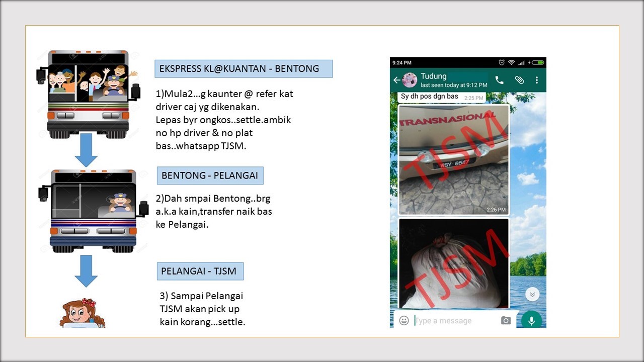Screen dimensions: 644x362
Task: Open the white parcel bag photo
Action: point(453,263)
